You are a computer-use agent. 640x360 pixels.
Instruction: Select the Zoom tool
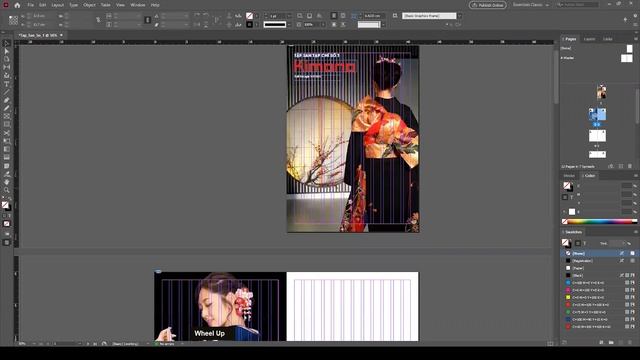pyautogui.click(x=7, y=190)
